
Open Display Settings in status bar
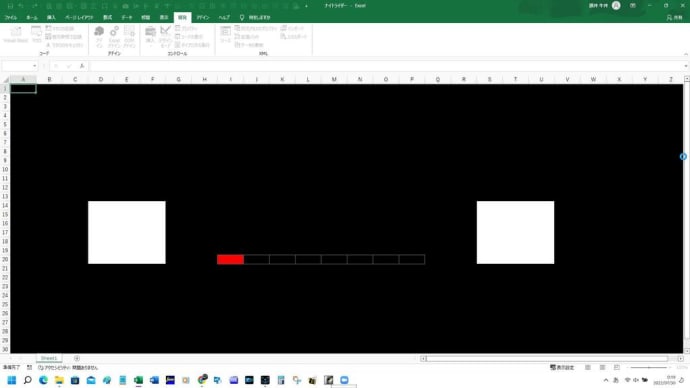click(x=562, y=367)
